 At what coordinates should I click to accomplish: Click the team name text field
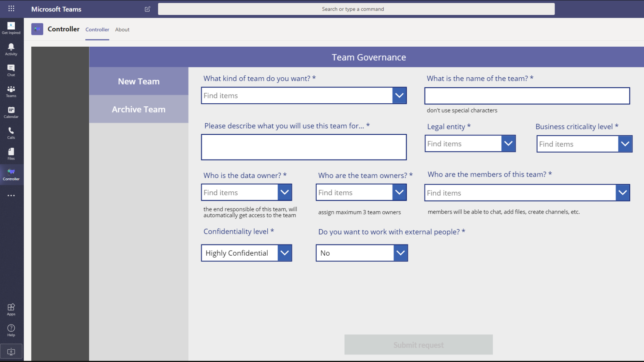[x=527, y=96]
